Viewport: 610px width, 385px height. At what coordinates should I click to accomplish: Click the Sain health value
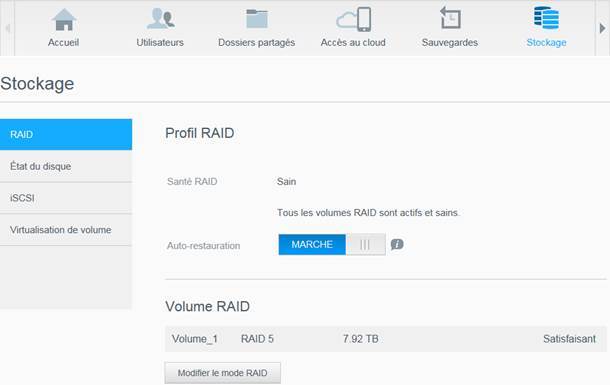pyautogui.click(x=286, y=182)
